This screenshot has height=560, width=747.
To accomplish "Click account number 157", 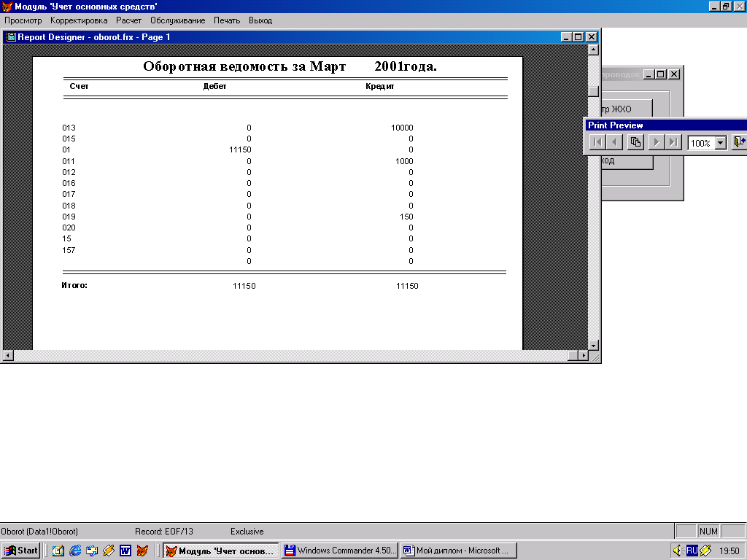I will (x=69, y=250).
